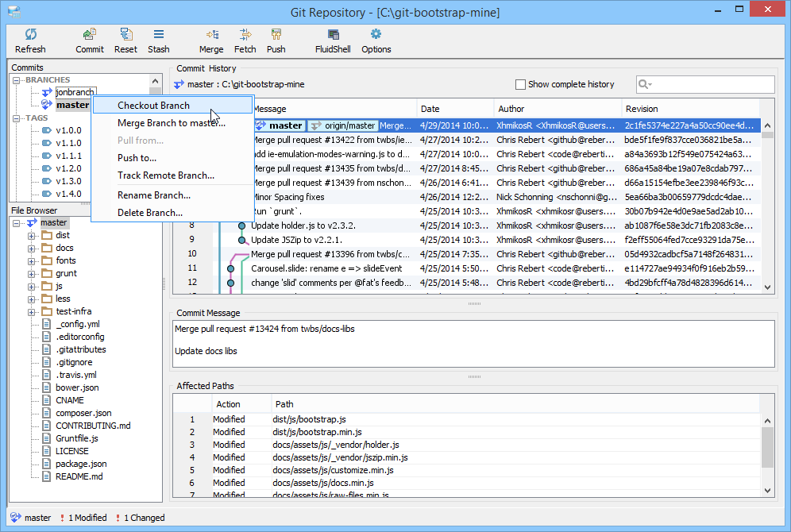Open the Commit toolbar icon

tap(89, 34)
